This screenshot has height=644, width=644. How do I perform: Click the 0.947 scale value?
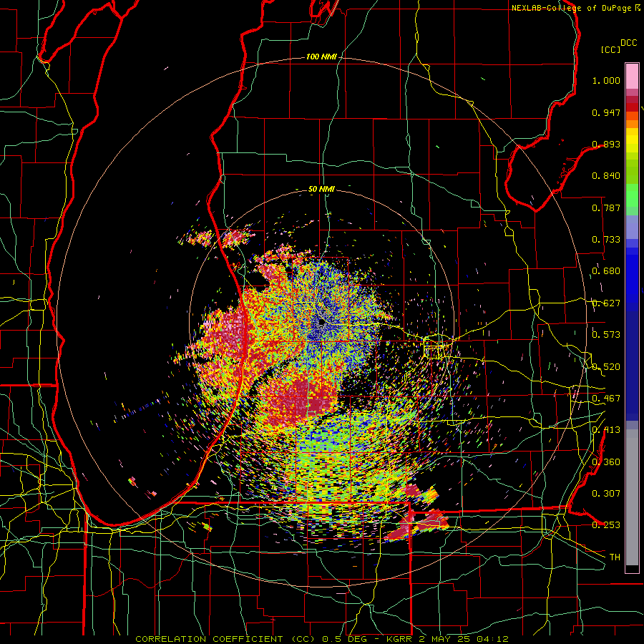pos(606,112)
